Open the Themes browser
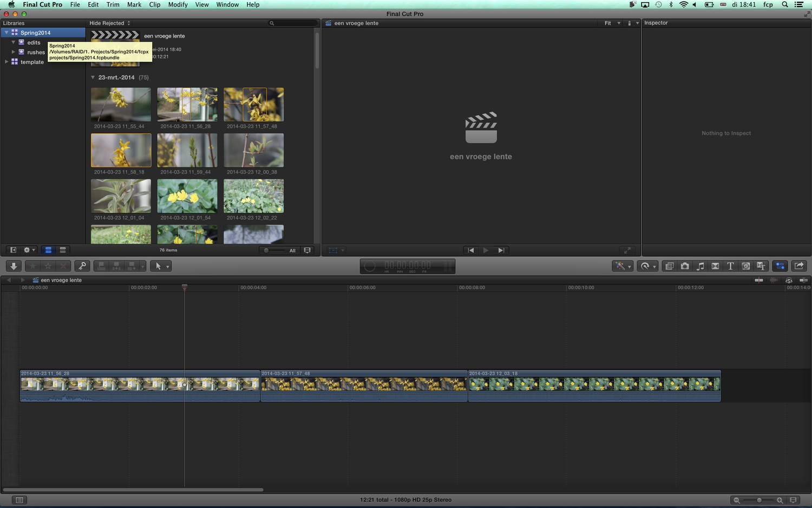 click(x=761, y=266)
